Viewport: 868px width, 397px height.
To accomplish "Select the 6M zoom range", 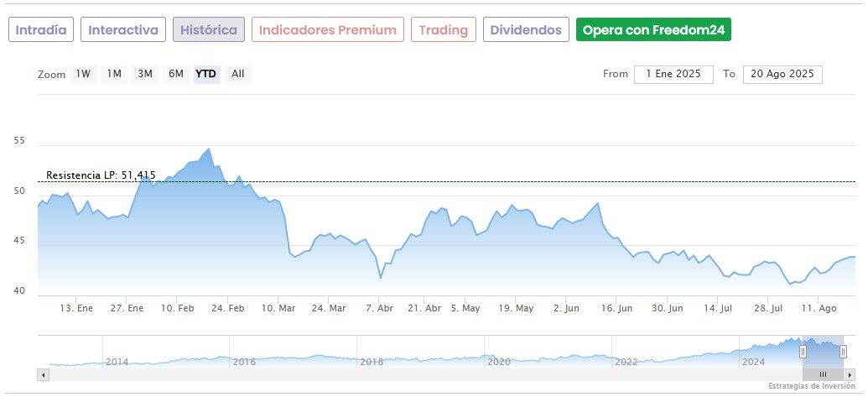I will 175,74.
